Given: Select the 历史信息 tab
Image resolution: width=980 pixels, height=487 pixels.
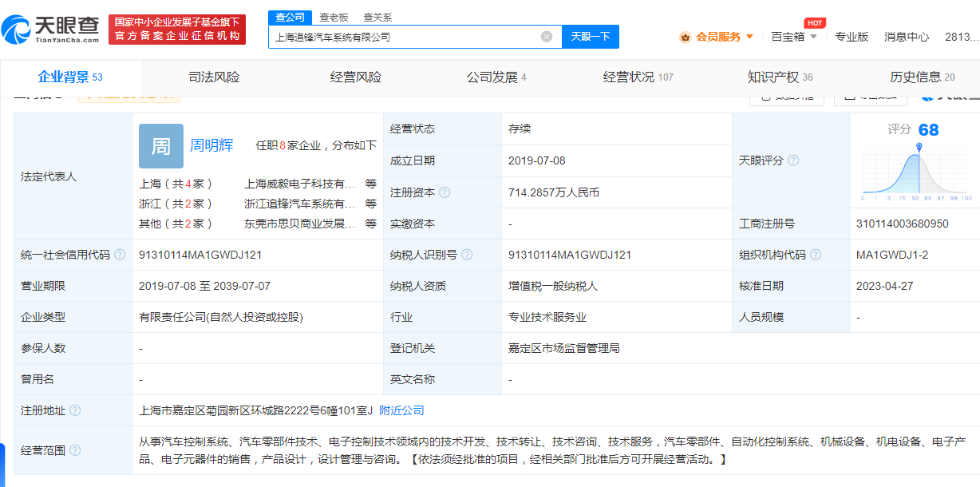Looking at the screenshot, I should tap(923, 77).
